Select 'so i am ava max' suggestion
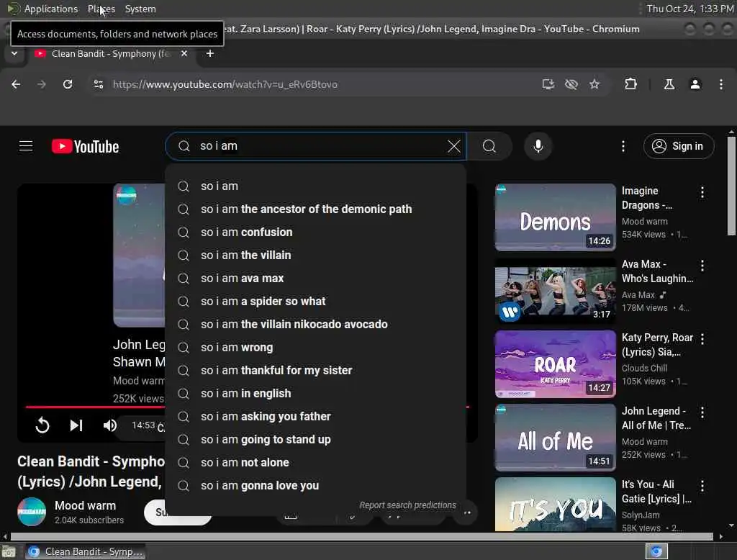Viewport: 737px width, 560px height. 315,279
